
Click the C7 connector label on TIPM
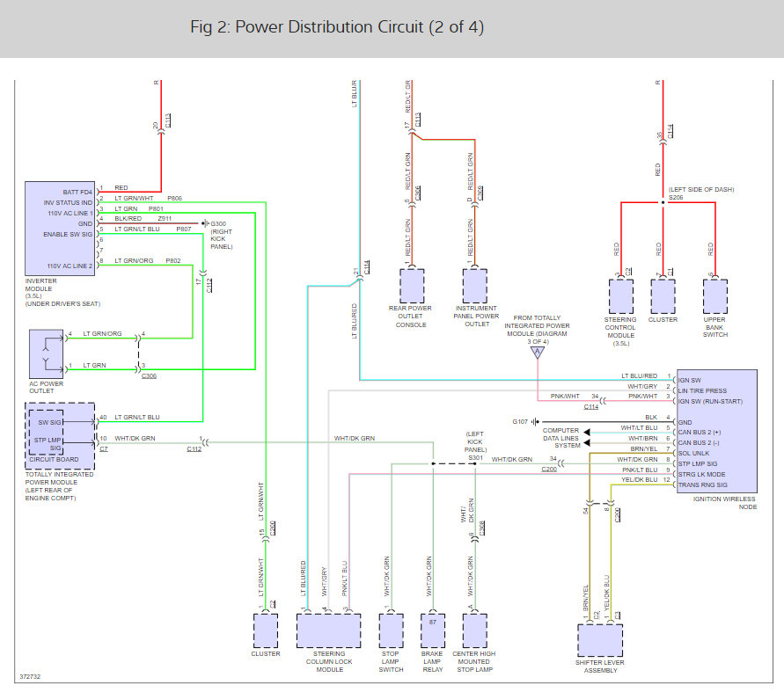click(x=104, y=448)
